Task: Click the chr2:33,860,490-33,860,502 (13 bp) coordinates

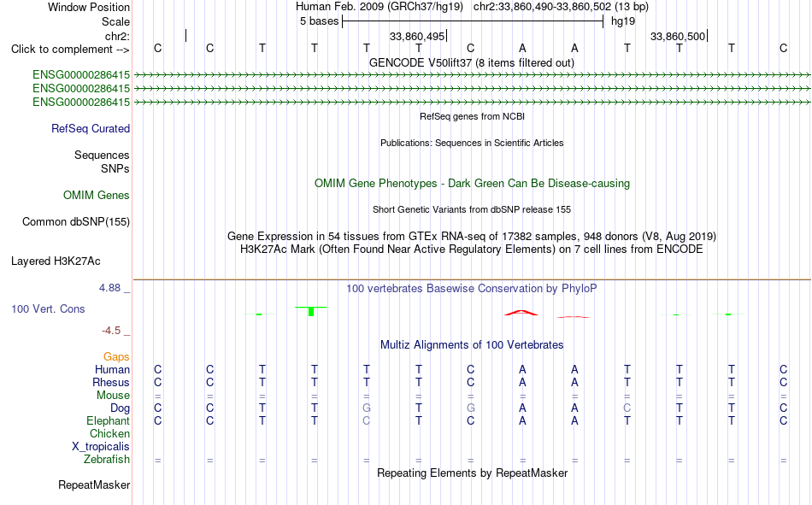Action: click(x=561, y=7)
